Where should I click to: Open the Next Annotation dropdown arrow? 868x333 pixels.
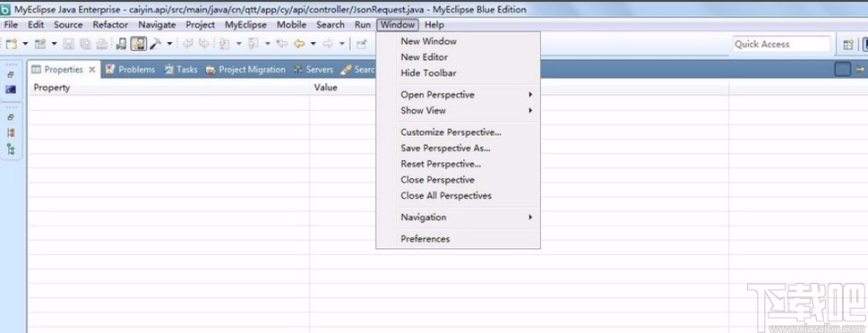[x=238, y=44]
